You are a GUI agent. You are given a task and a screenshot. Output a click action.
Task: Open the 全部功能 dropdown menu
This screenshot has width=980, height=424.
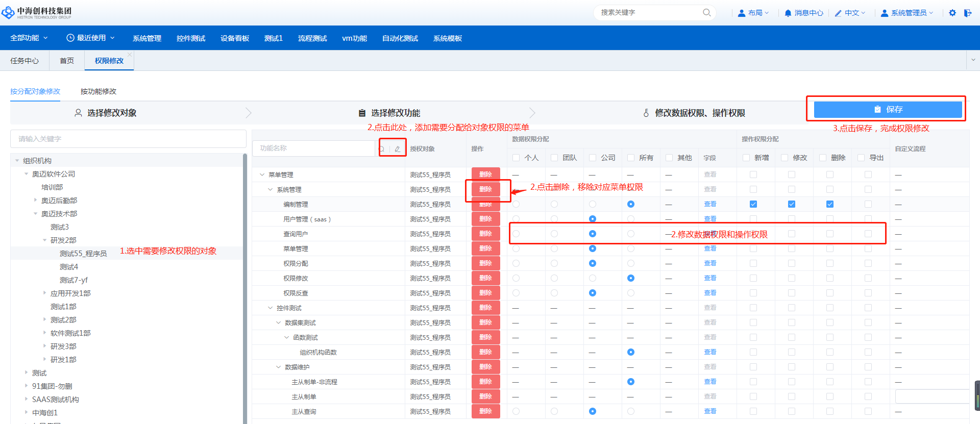coord(29,38)
